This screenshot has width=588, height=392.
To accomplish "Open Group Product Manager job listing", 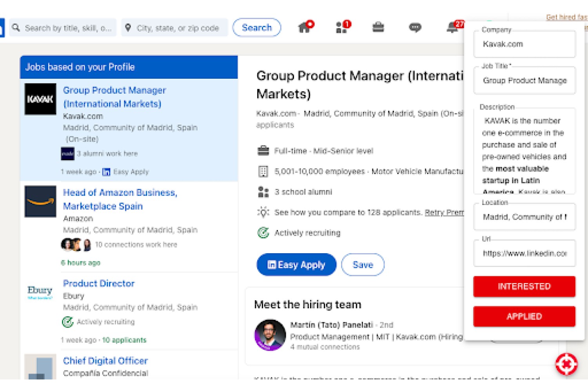I will [114, 97].
